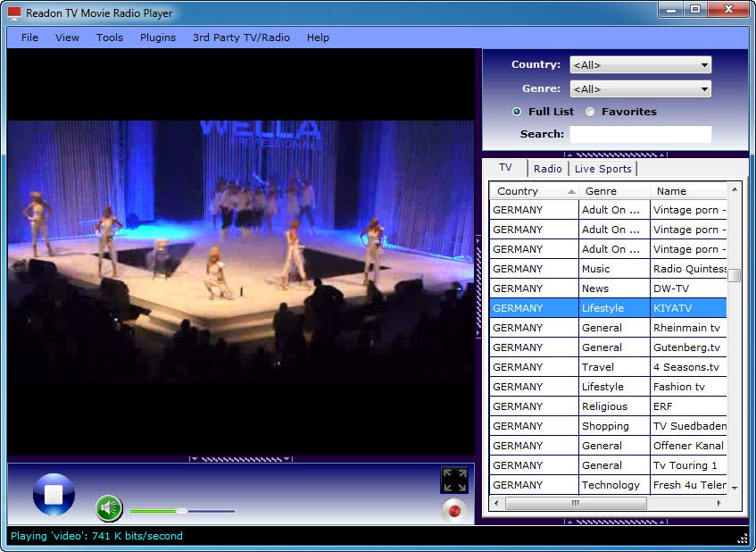The image size is (756, 552).
Task: Stop playback with the blue stop button
Action: pos(54,494)
